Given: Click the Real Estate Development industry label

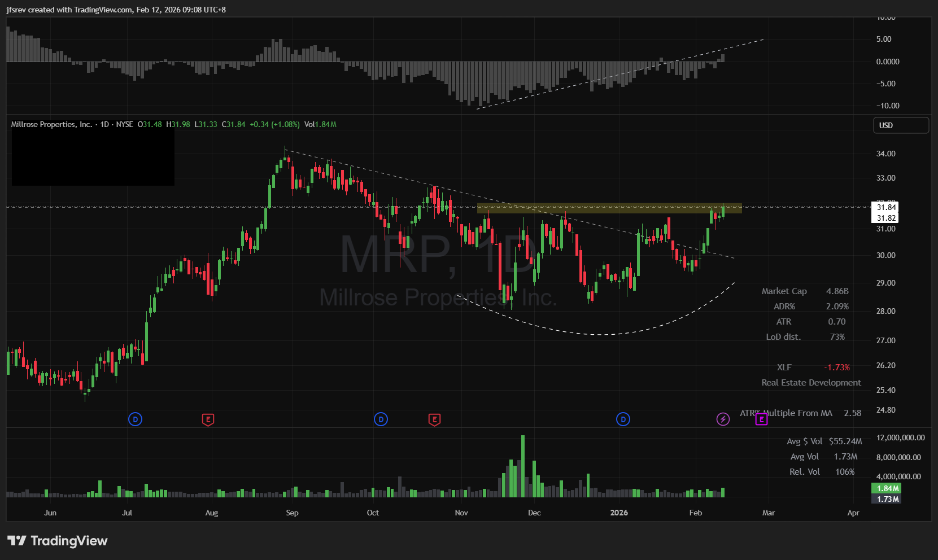Looking at the screenshot, I should tap(812, 383).
